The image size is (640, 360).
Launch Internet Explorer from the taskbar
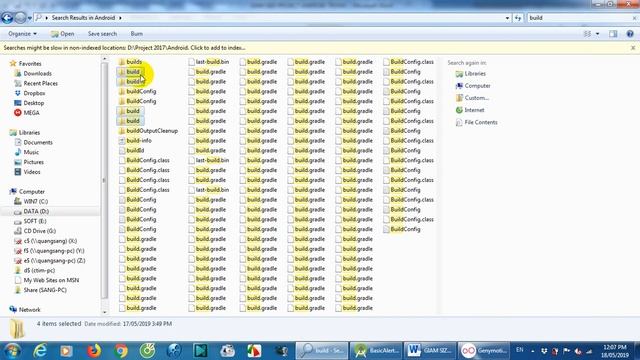tap(40, 351)
